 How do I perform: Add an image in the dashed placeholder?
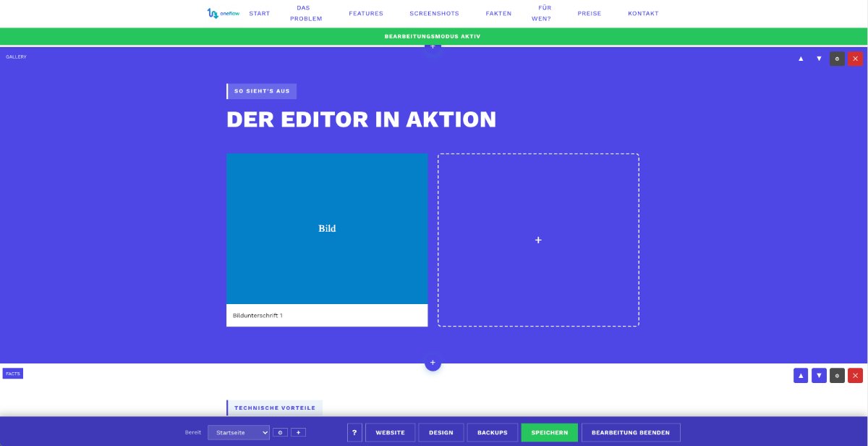[x=538, y=240]
